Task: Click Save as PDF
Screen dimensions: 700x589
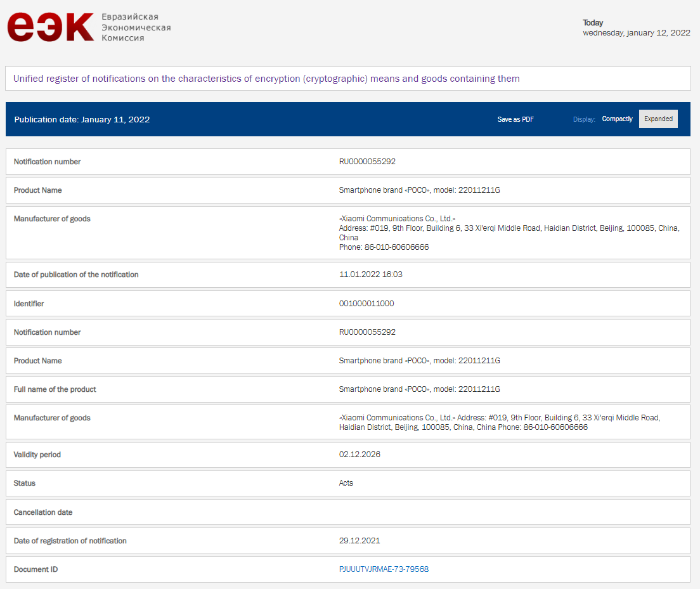Action: [x=515, y=119]
